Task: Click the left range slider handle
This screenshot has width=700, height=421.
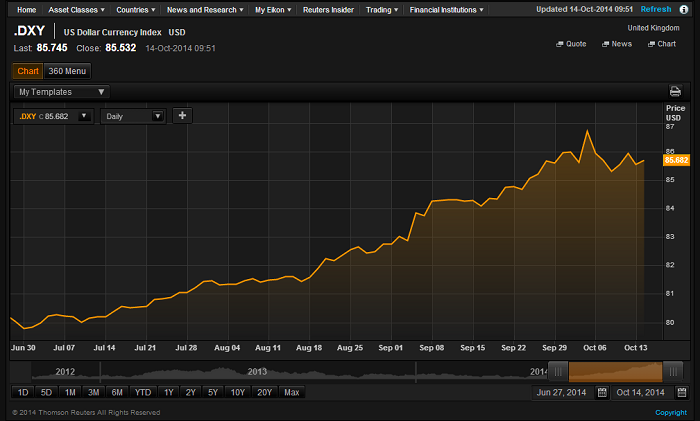Action: 558,371
